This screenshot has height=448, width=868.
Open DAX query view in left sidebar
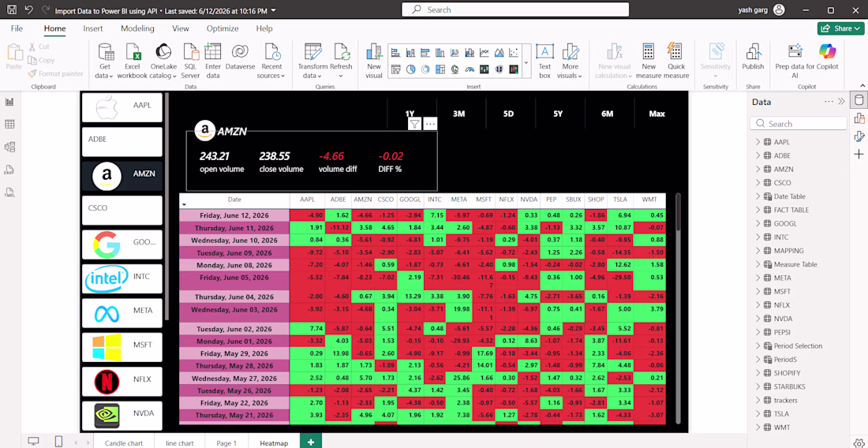coord(9,170)
